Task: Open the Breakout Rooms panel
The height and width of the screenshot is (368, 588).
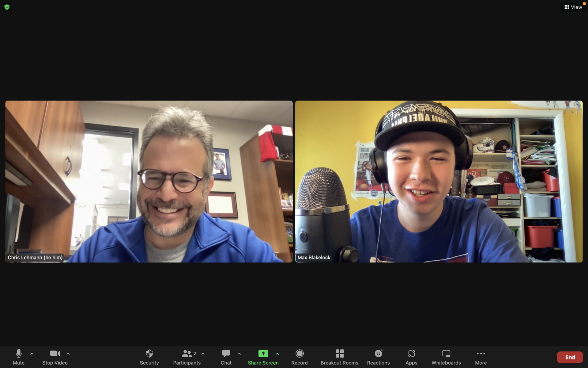Action: click(x=339, y=356)
